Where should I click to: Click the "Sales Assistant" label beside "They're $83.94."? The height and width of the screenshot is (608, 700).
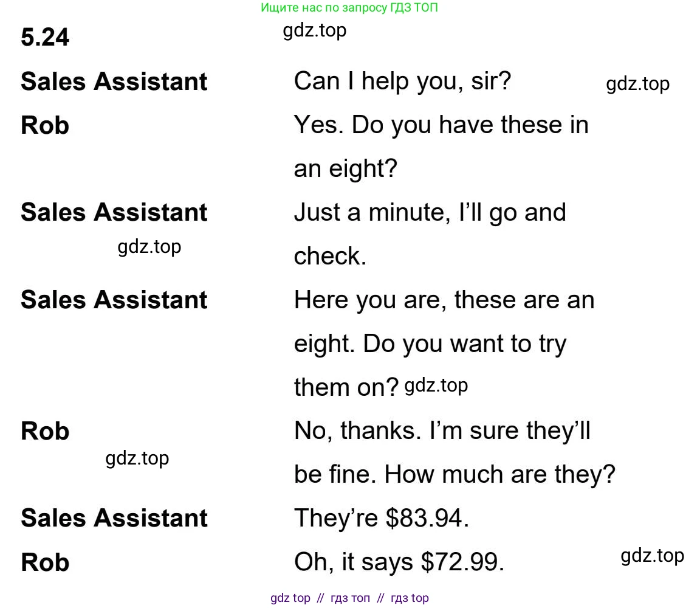click(114, 518)
